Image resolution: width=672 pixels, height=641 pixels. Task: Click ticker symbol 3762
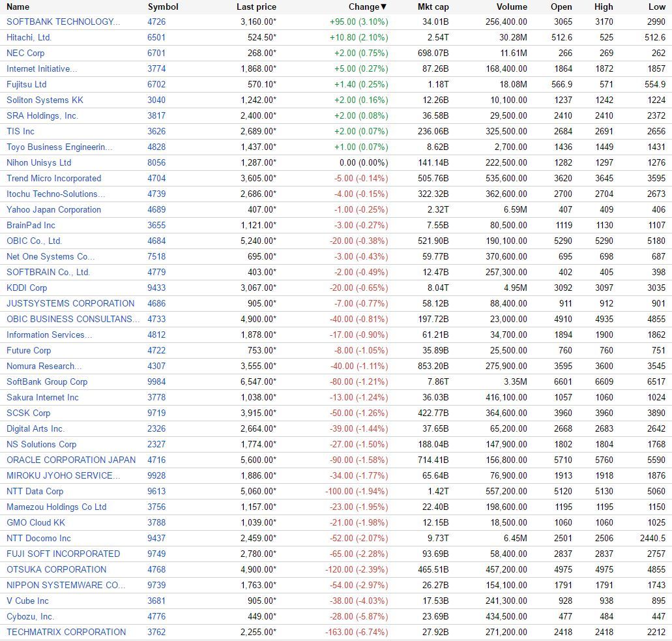156,633
